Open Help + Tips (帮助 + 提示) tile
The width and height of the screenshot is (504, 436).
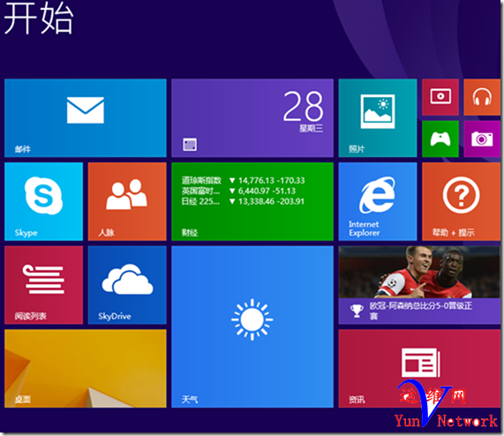click(462, 201)
